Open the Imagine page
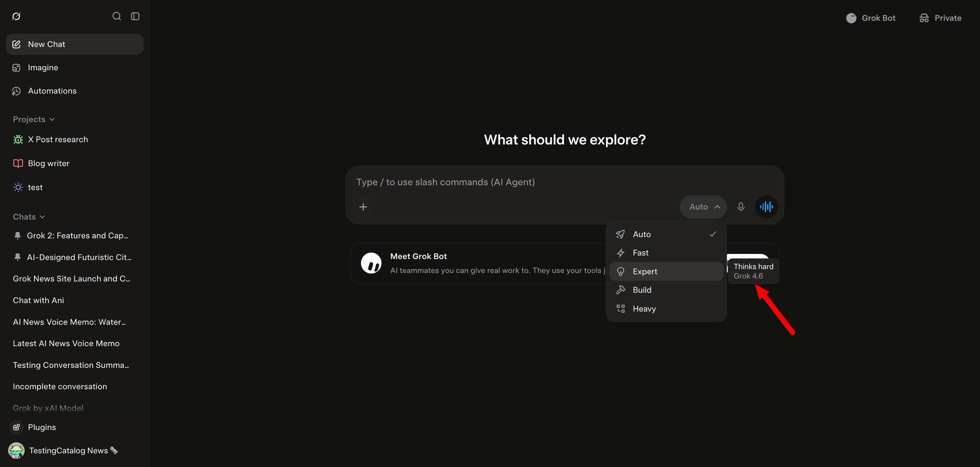This screenshot has width=980, height=467. (x=75, y=68)
